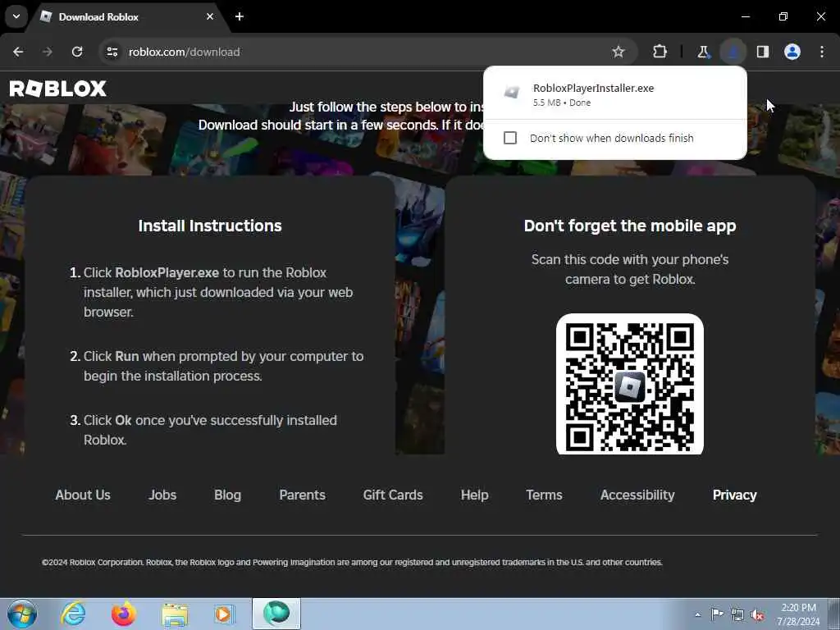The height and width of the screenshot is (630, 840).
Task: Reload the Roblox download page
Action: (77, 52)
